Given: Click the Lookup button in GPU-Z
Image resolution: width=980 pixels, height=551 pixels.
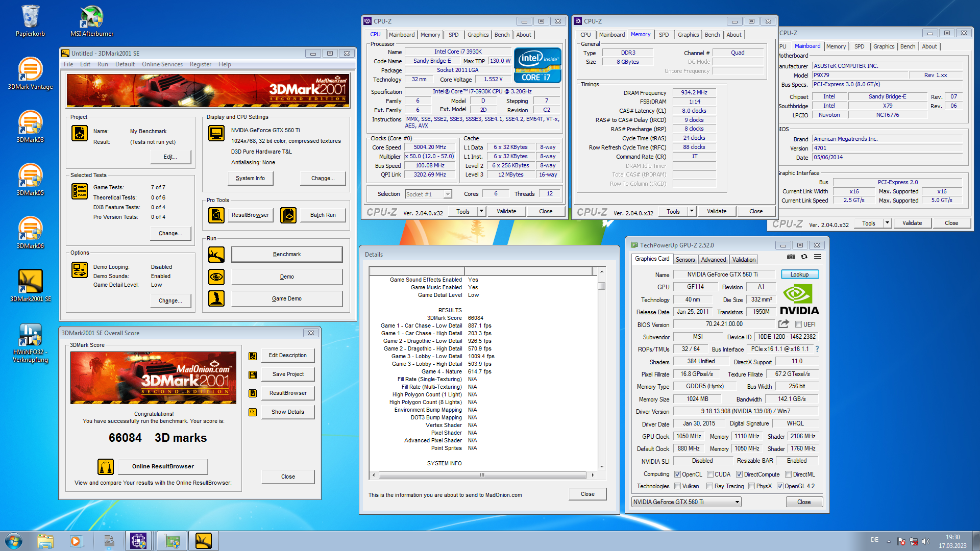Looking at the screenshot, I should click(800, 274).
